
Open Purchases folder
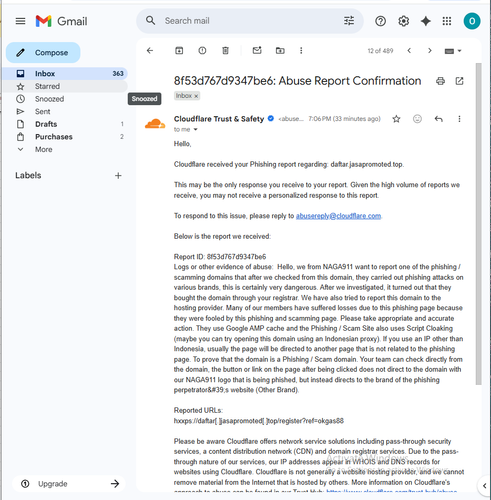point(65,137)
